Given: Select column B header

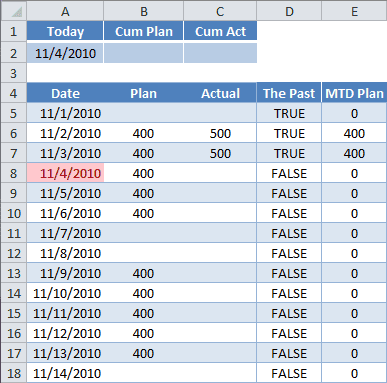Looking at the screenshot, I should (144, 11).
